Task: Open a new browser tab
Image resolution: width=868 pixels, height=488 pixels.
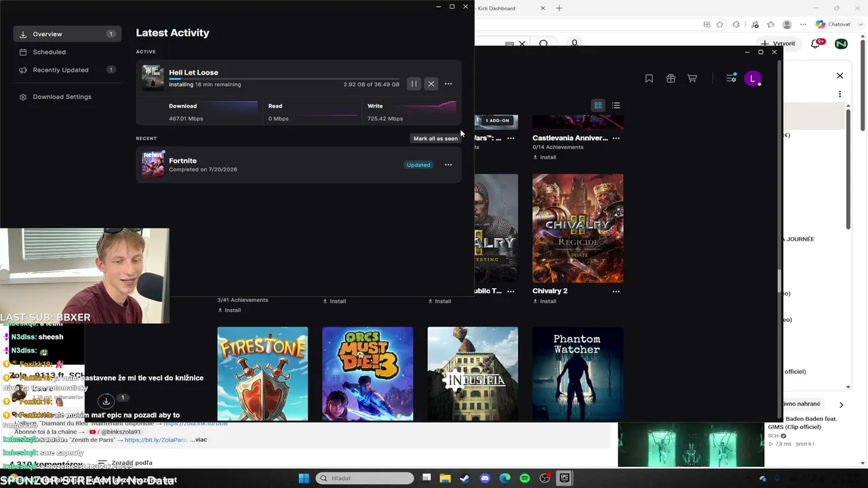Action: [x=559, y=8]
